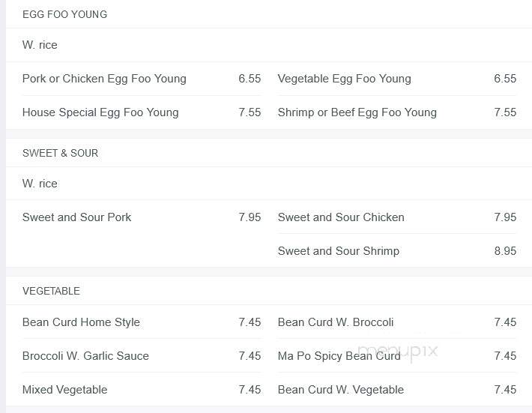Pick Shrimp or Beef Egg Foo Young
Image resolution: width=532 pixels, height=413 pixels.
pyautogui.click(x=357, y=112)
